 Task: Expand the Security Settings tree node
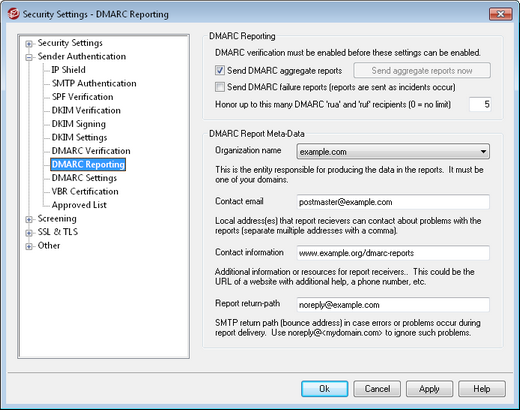pyautogui.click(x=29, y=44)
